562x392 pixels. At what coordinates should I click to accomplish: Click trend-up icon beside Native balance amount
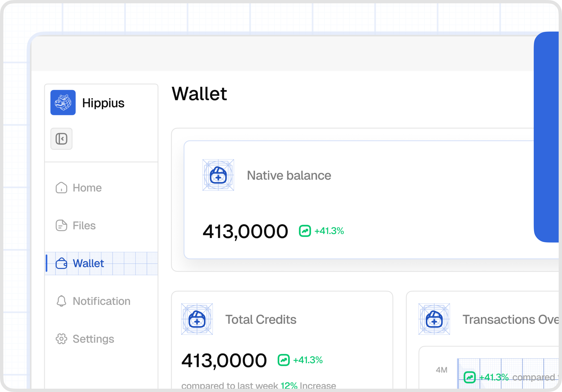coord(305,231)
